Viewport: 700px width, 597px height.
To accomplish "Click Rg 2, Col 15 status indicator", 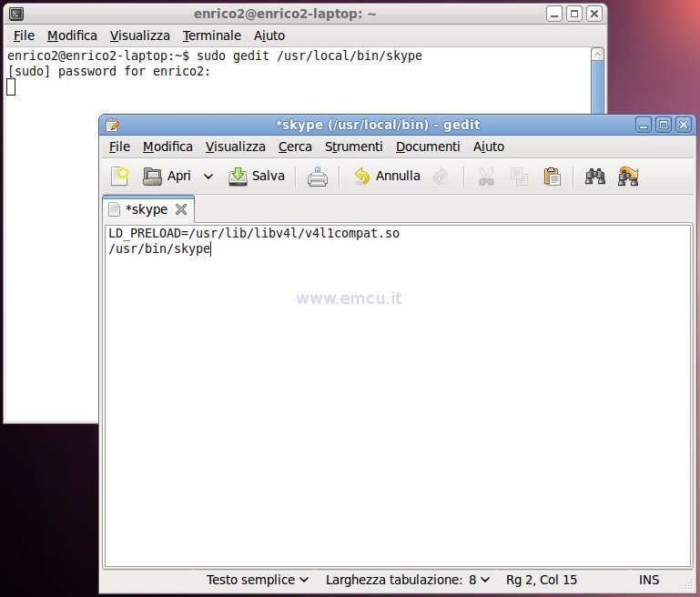I will (x=542, y=580).
